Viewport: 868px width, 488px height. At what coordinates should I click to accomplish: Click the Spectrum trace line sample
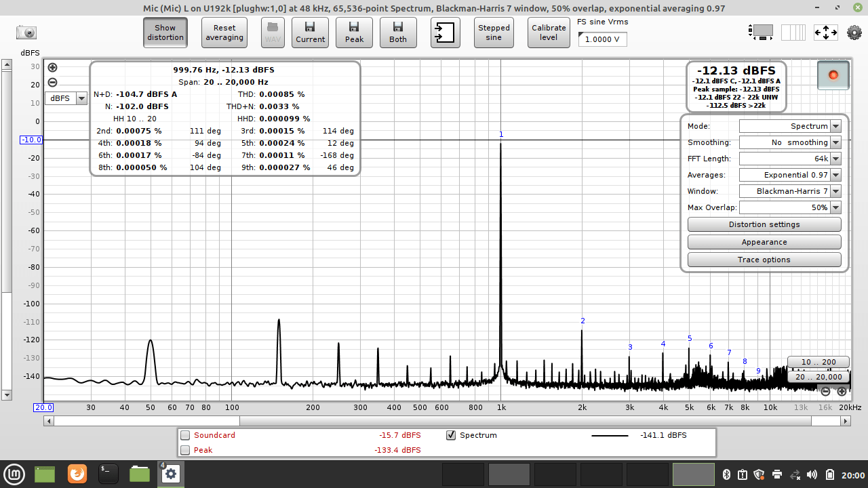click(610, 435)
